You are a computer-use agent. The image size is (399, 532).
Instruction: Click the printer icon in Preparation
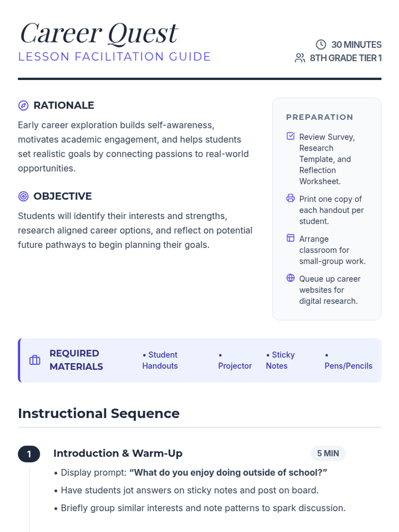pyautogui.click(x=290, y=198)
